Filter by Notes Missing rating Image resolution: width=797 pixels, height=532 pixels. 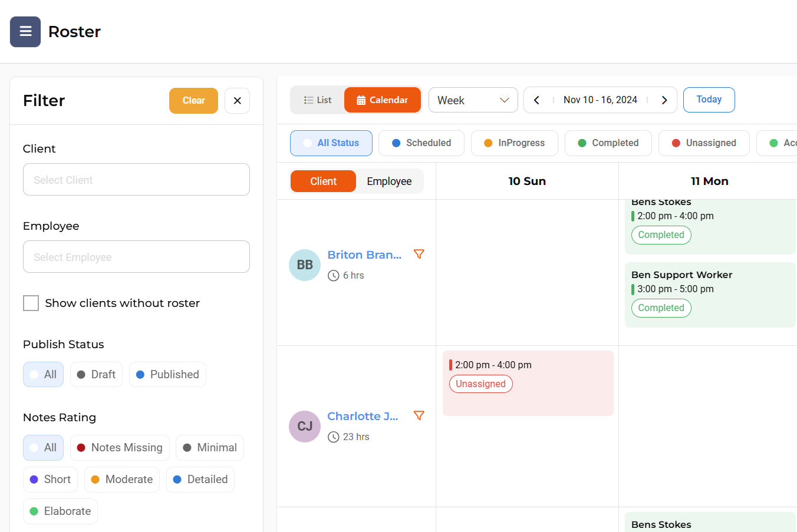click(x=120, y=448)
